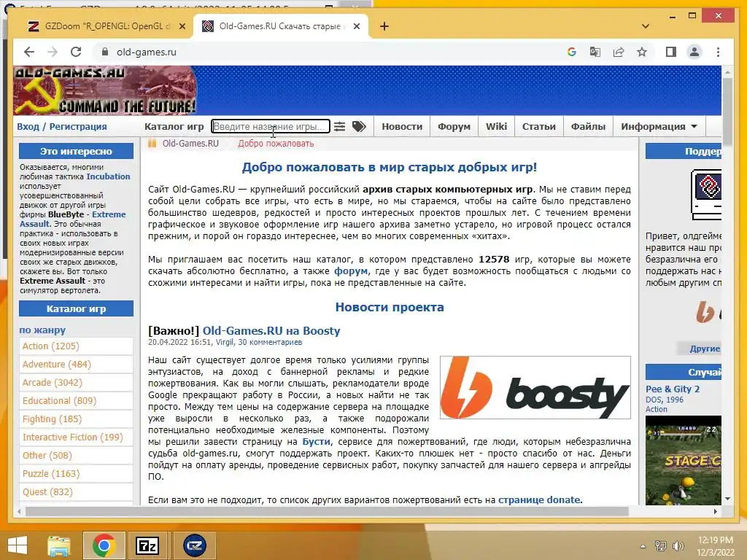Open the Chrome profile avatar
This screenshot has height=560, width=747.
(694, 52)
